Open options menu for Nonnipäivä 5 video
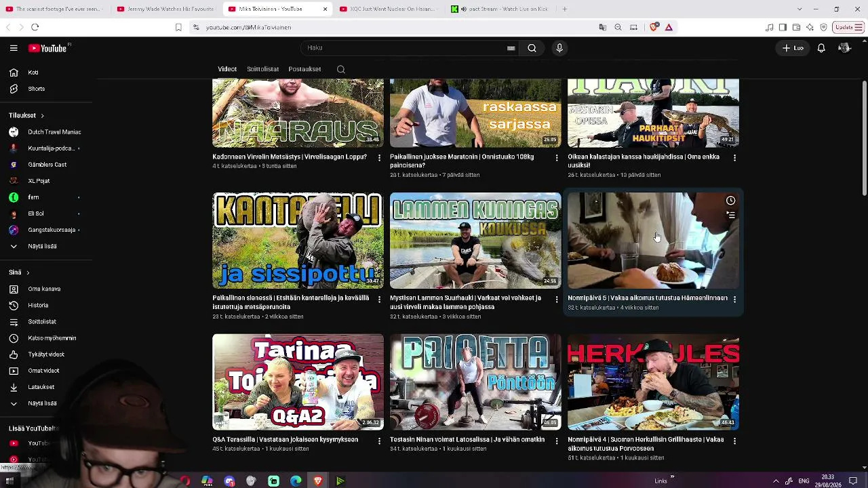The image size is (868, 488). click(x=734, y=299)
